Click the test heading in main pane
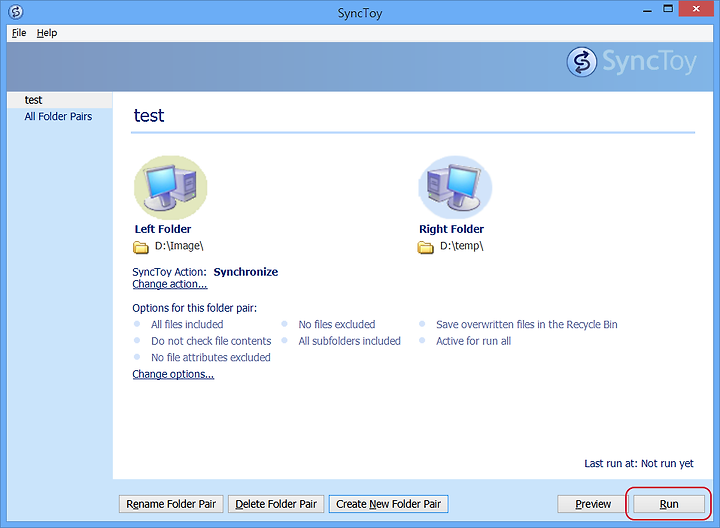 [x=149, y=116]
